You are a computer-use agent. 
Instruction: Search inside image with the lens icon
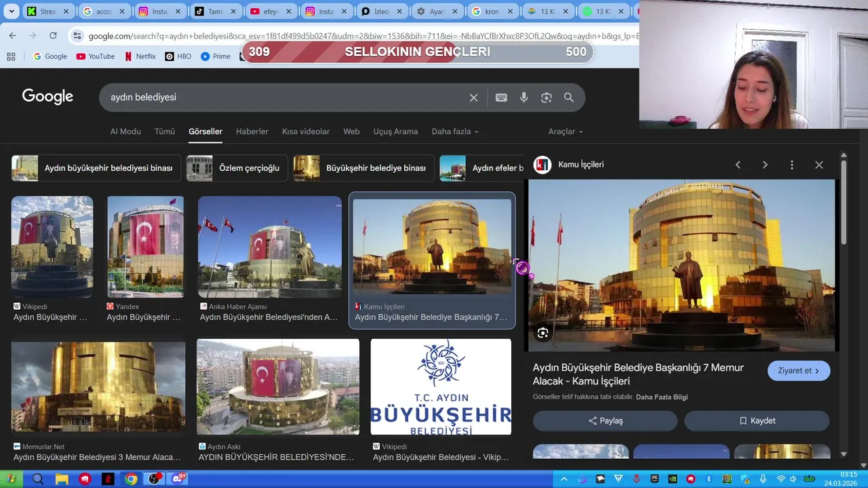click(543, 333)
